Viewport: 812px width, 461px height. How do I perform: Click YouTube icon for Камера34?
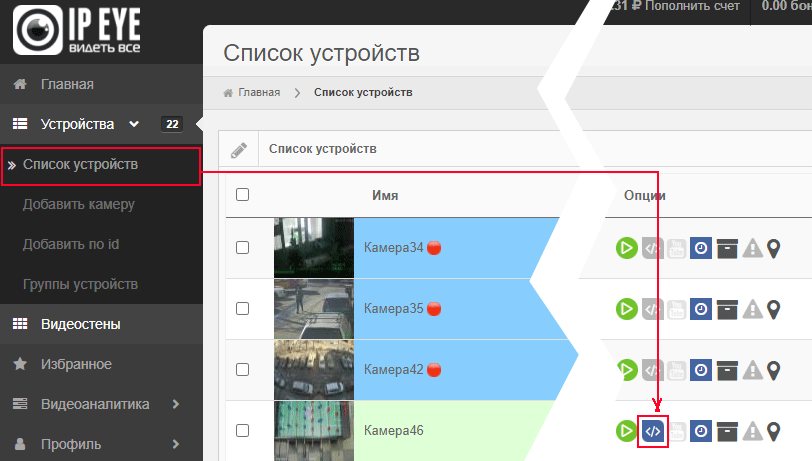(x=676, y=248)
